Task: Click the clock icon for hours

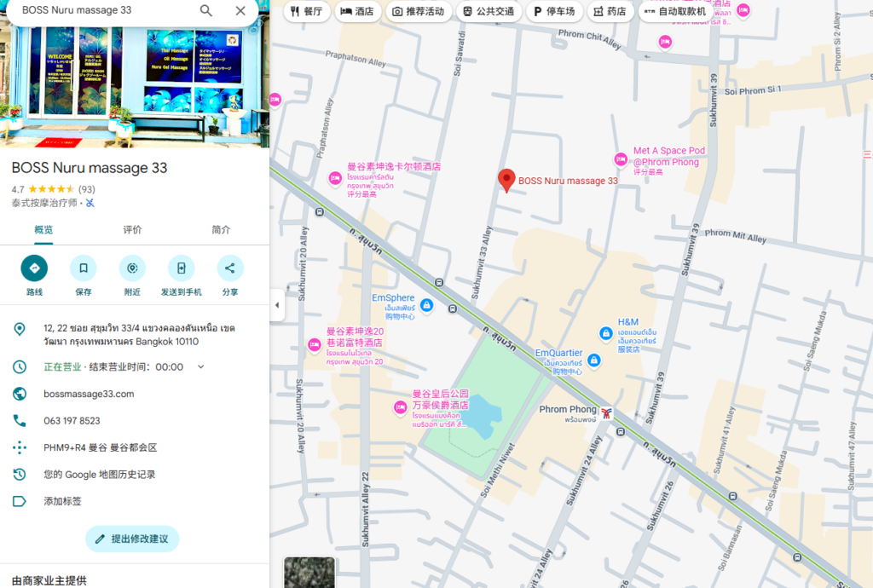Action: click(20, 366)
